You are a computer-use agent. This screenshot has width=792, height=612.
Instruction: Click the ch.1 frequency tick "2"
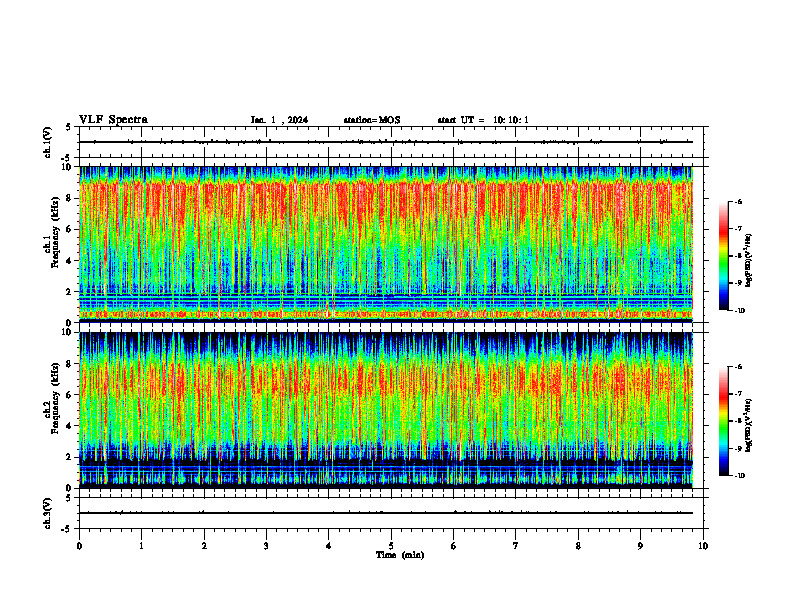point(69,292)
